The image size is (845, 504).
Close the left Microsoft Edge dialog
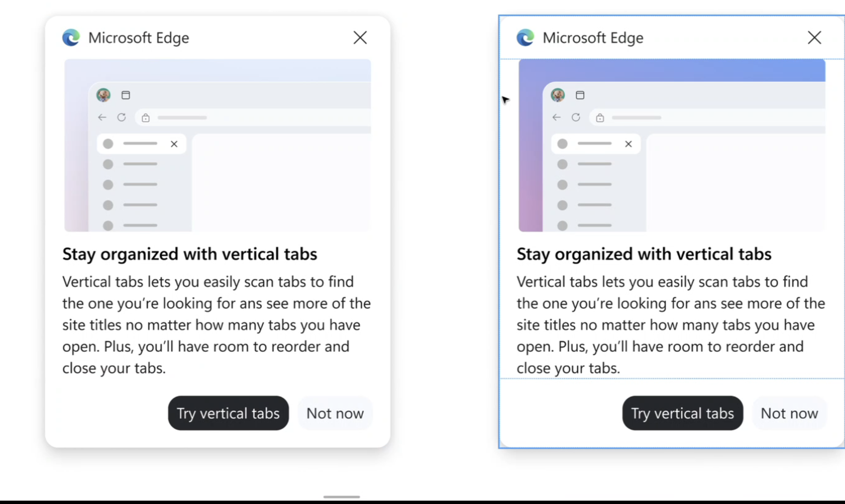click(360, 38)
